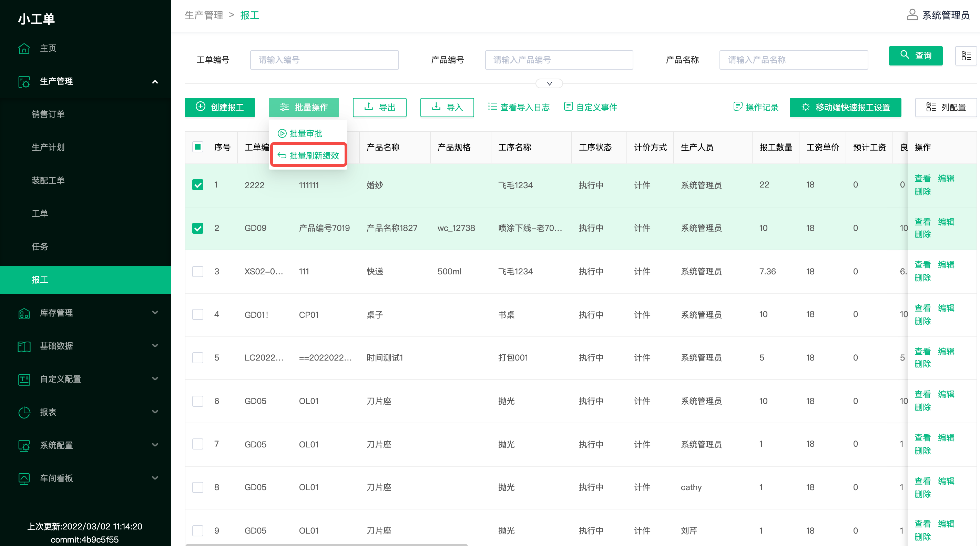Open the 任务 sidebar item
The height and width of the screenshot is (546, 980).
coord(85,246)
